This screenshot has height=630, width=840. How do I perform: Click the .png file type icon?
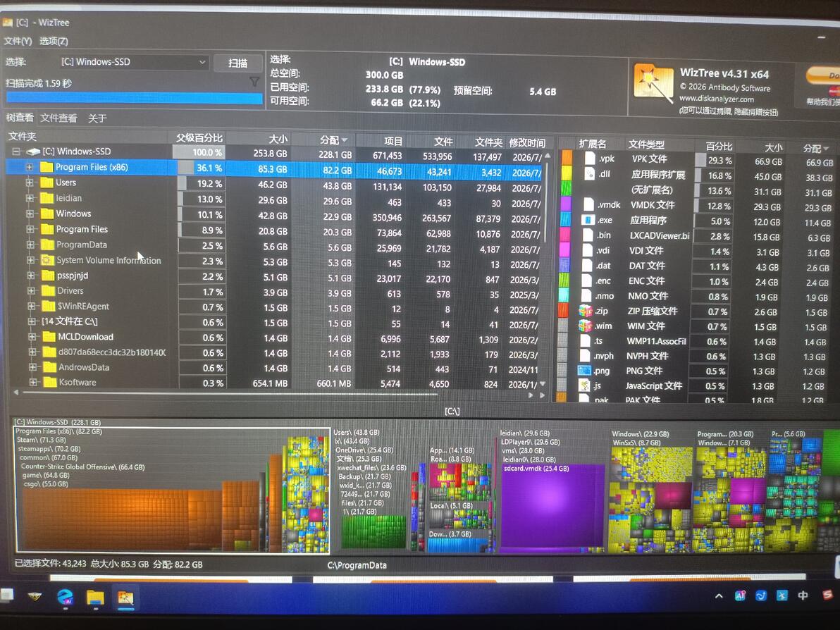(x=584, y=370)
